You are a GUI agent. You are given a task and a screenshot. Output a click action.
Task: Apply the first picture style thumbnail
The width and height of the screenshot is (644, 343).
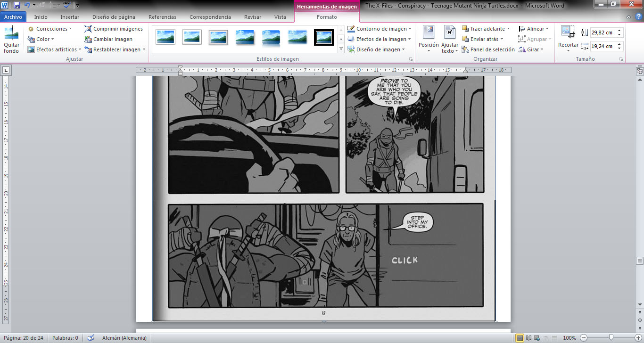coord(165,37)
